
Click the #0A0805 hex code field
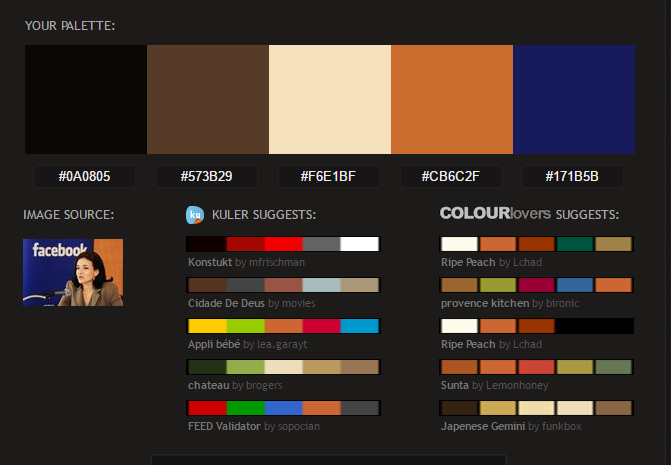[85, 176]
